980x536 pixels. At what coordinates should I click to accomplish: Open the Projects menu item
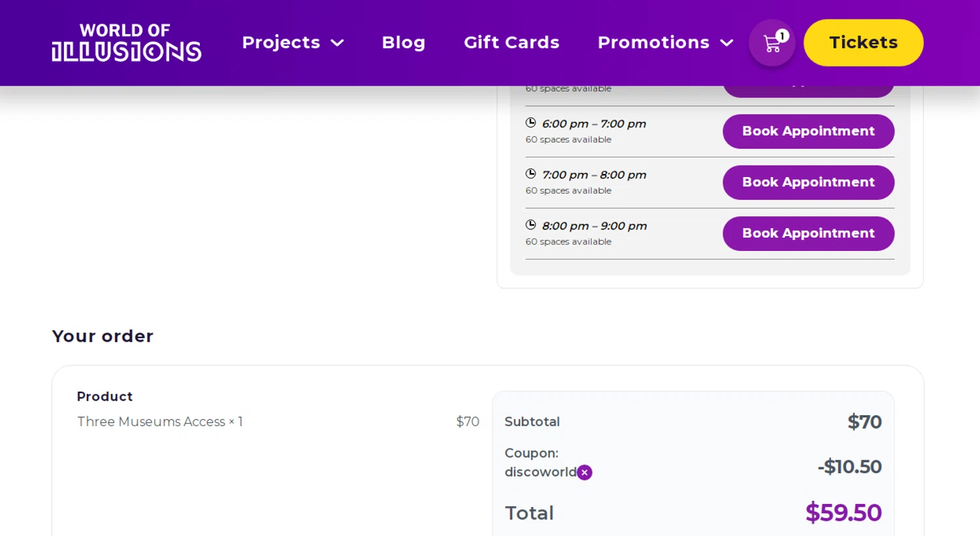click(281, 42)
